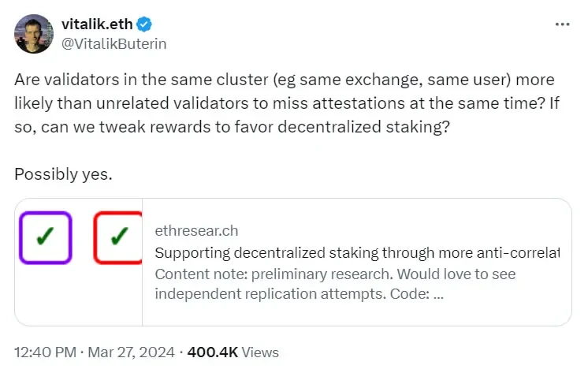The height and width of the screenshot is (369, 588).
Task: Click the 12:40 PM timestamp
Action: pyautogui.click(x=46, y=352)
